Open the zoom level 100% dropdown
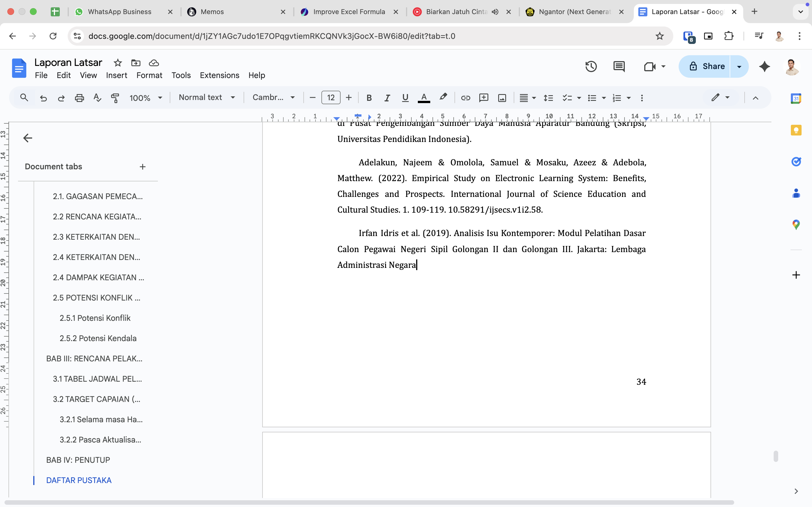The height and width of the screenshot is (507, 812). (x=145, y=97)
